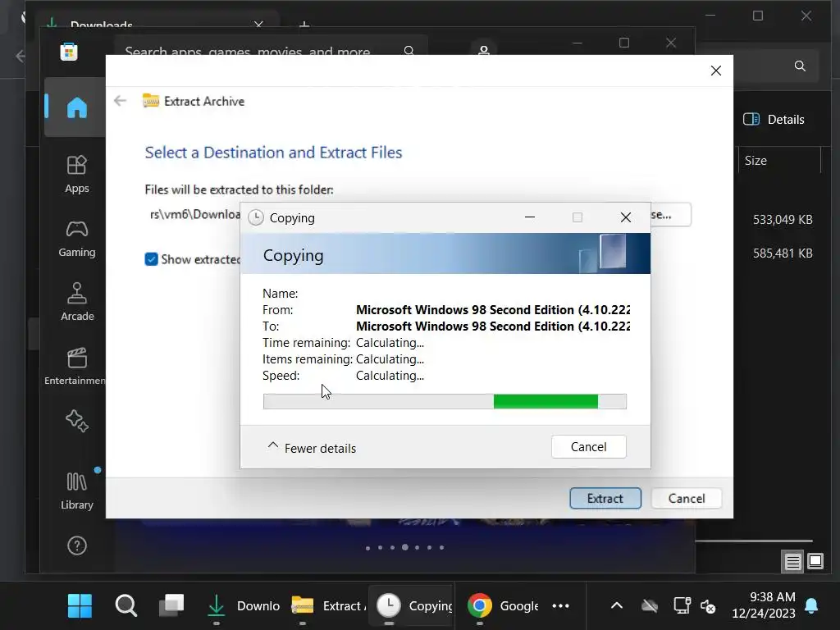
Task: Open the clock showing 9:38 AM
Action: (x=764, y=605)
